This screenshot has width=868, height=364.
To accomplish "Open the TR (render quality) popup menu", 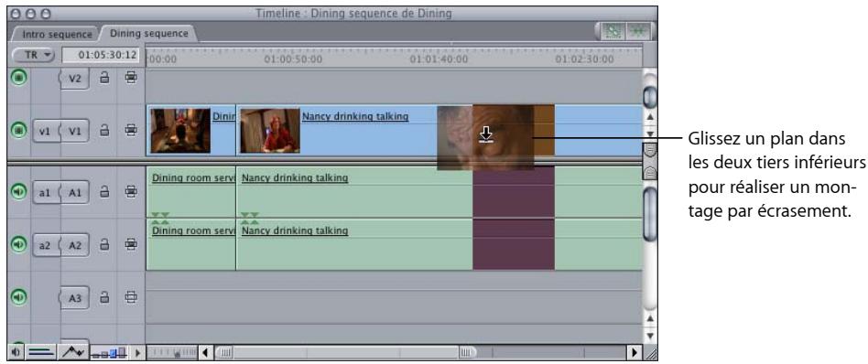I will tap(33, 55).
